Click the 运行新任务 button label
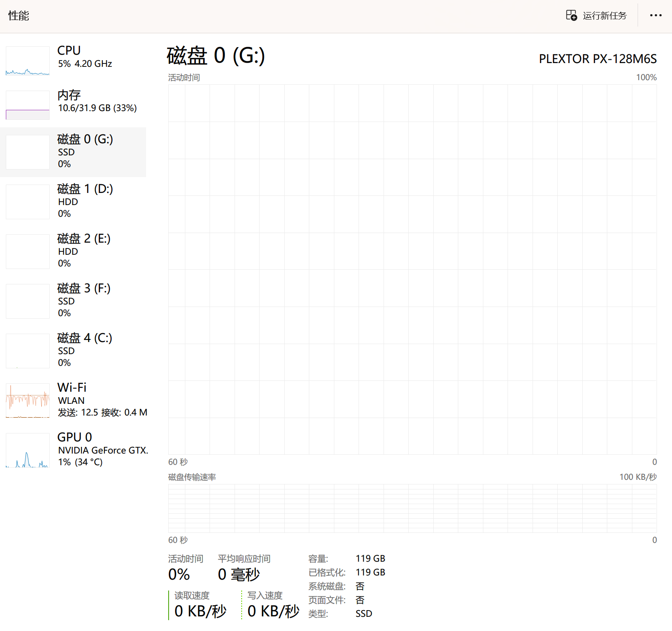 click(605, 16)
